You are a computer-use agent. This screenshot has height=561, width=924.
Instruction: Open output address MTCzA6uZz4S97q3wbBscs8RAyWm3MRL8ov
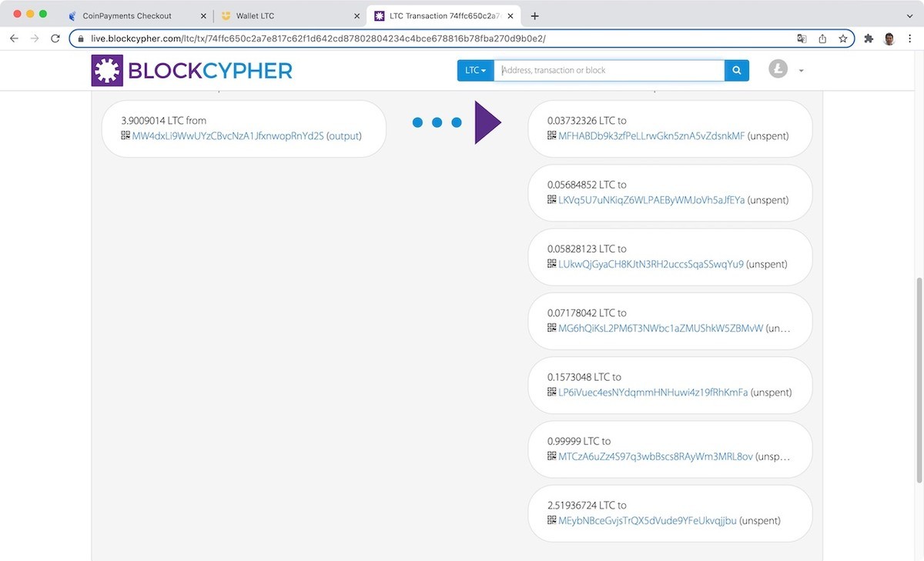click(655, 456)
